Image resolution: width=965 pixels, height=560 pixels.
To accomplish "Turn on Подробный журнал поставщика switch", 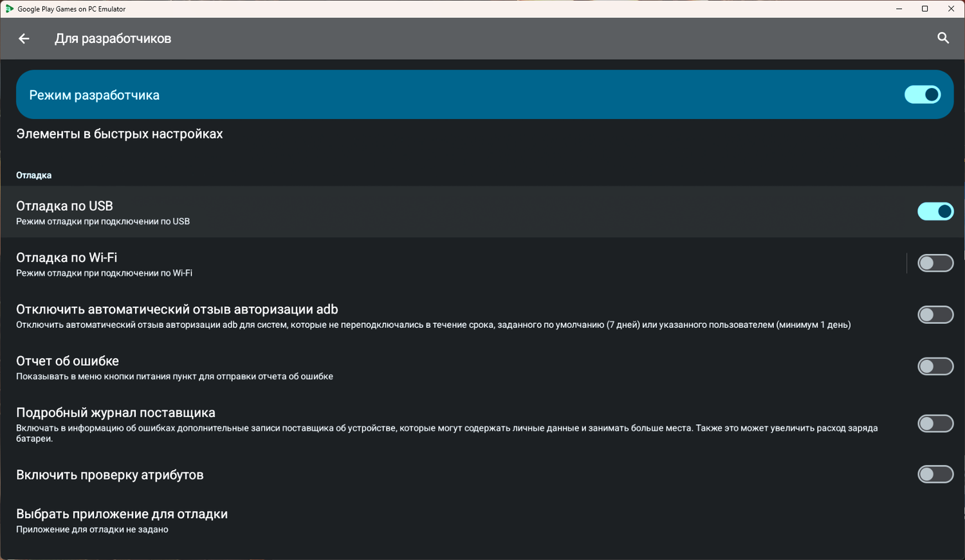I will point(935,424).
